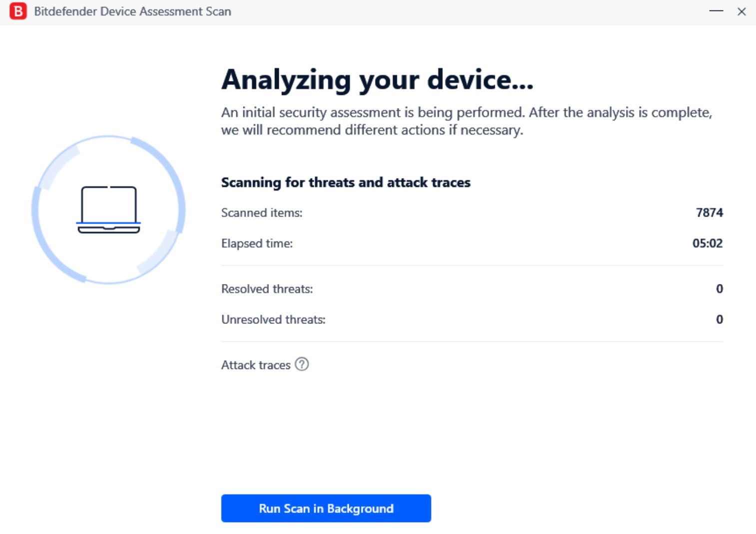
Task: Click the laptop scanning icon
Action: (108, 209)
